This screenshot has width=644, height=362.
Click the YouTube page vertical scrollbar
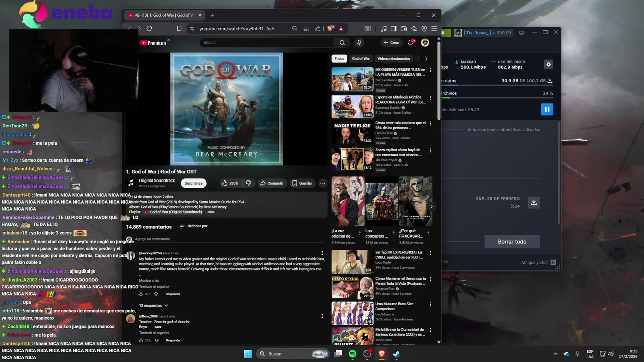(439, 80)
